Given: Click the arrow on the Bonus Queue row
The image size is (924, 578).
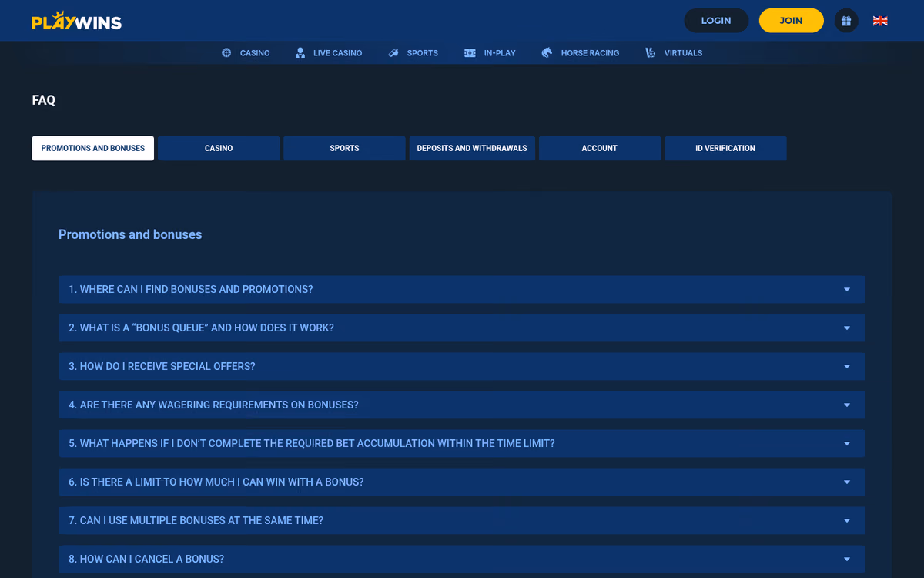Looking at the screenshot, I should point(847,328).
